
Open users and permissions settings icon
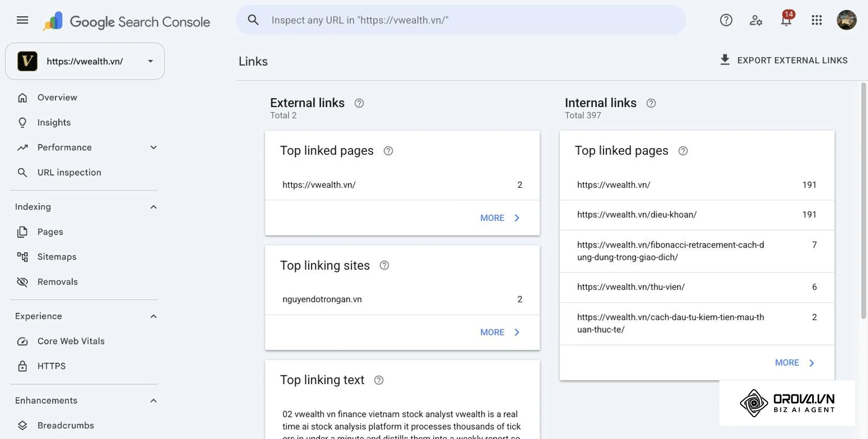pyautogui.click(x=756, y=21)
